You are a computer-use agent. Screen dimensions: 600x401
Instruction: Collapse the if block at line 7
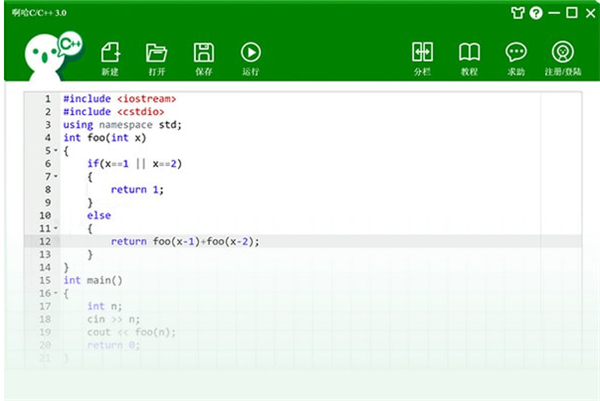pyautogui.click(x=55, y=177)
